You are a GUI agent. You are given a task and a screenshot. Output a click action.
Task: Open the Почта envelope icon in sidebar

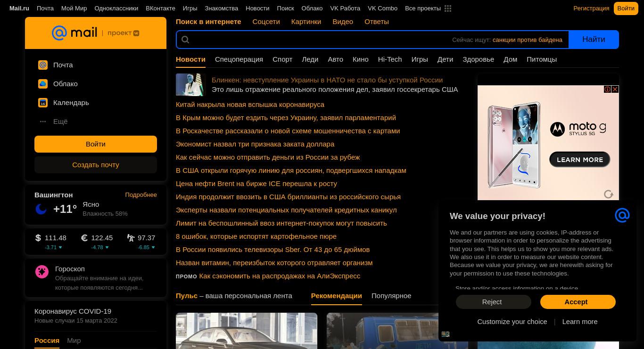tap(43, 65)
